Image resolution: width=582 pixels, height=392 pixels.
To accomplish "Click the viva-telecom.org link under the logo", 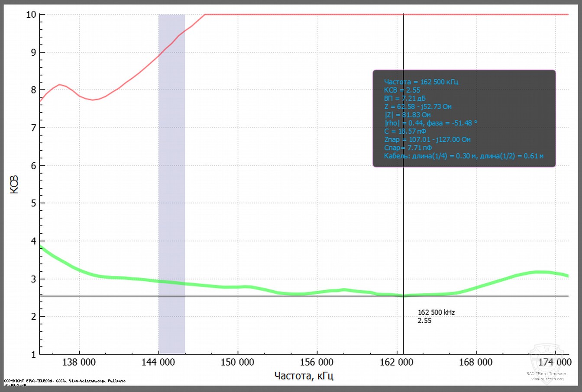I will click(x=547, y=379).
